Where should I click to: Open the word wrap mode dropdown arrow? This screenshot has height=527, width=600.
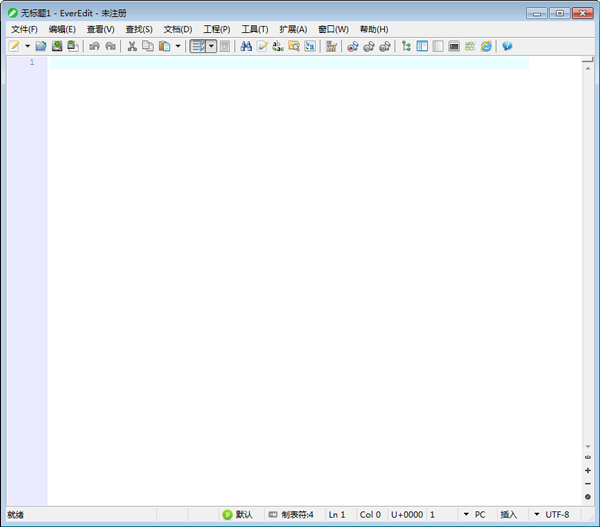[212, 46]
